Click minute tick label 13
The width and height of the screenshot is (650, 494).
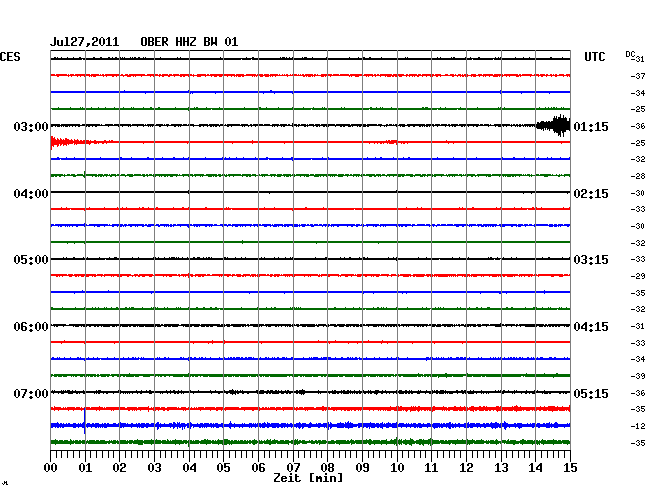click(x=501, y=467)
